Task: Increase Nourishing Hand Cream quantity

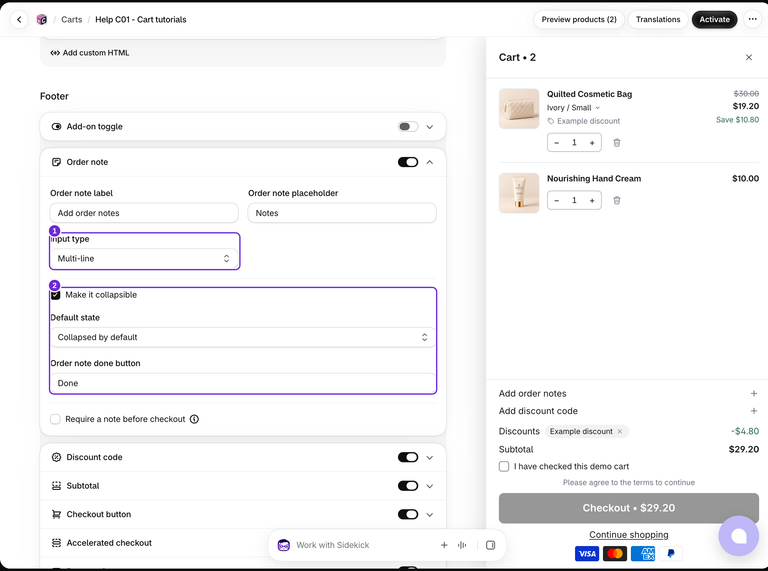Action: 592,200
